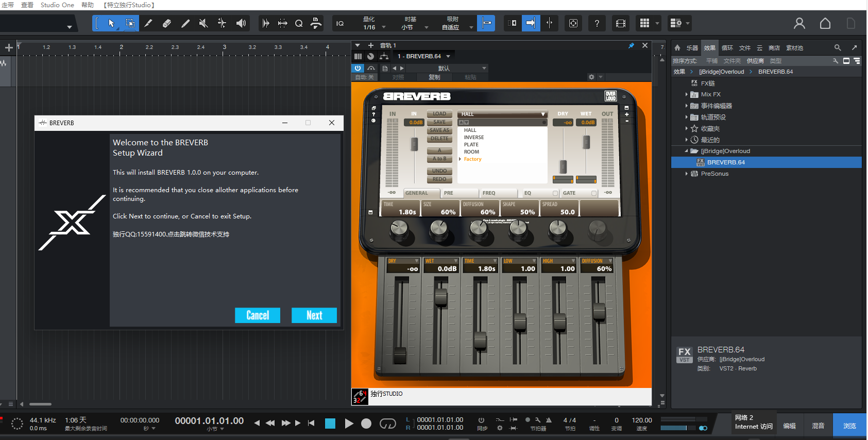This screenshot has height=440, width=868.
Task: Select the Arrow tool in the toolbar
Action: point(111,23)
